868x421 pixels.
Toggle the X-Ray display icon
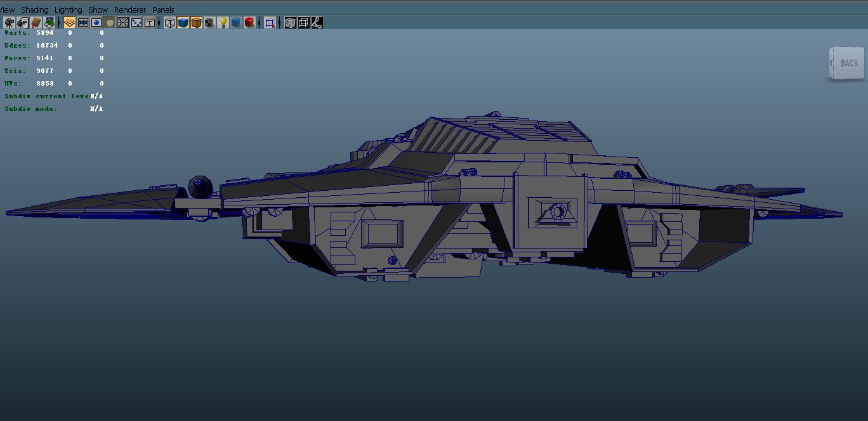coord(291,23)
